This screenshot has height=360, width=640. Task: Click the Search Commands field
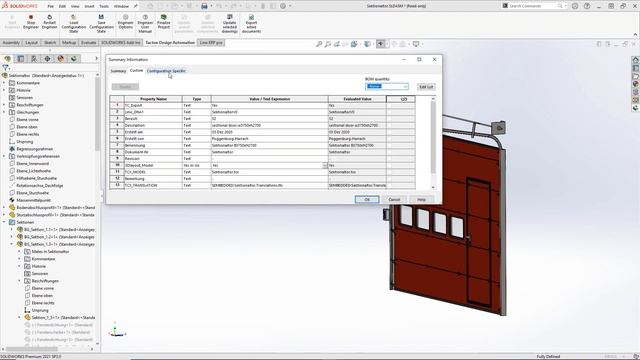coord(532,6)
